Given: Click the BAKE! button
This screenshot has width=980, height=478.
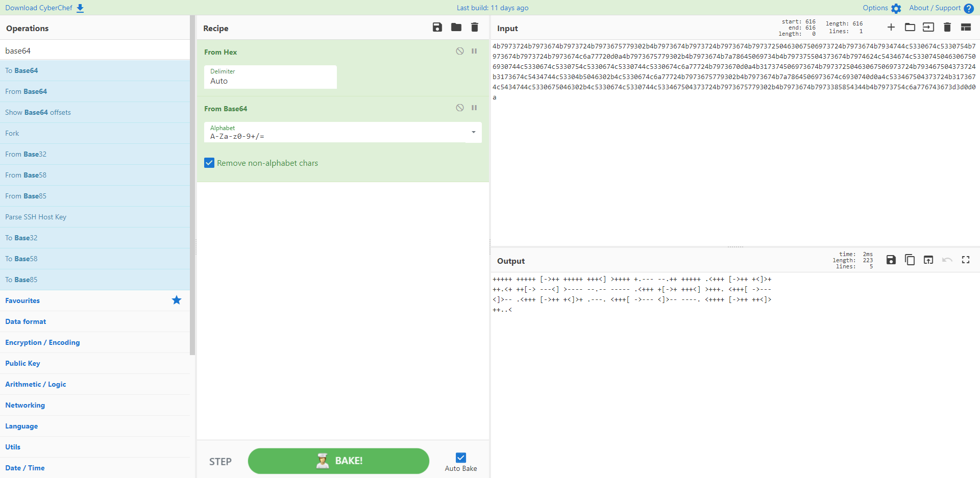Looking at the screenshot, I should [x=338, y=461].
